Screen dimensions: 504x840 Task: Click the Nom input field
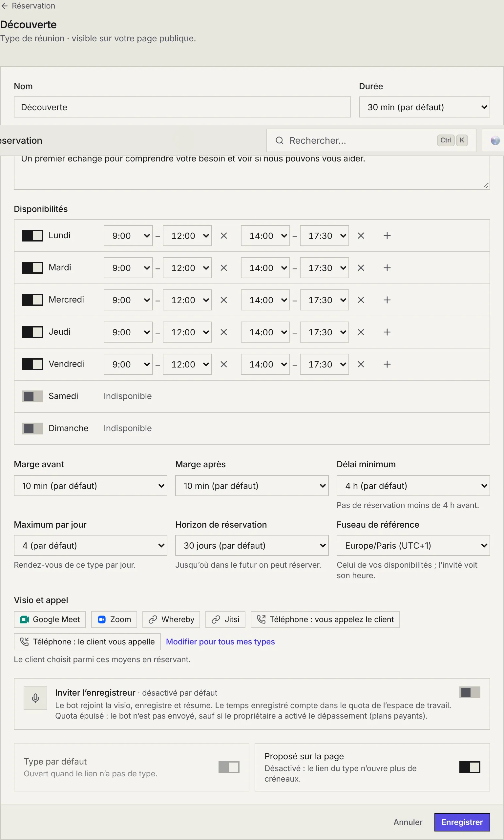pyautogui.click(x=182, y=107)
